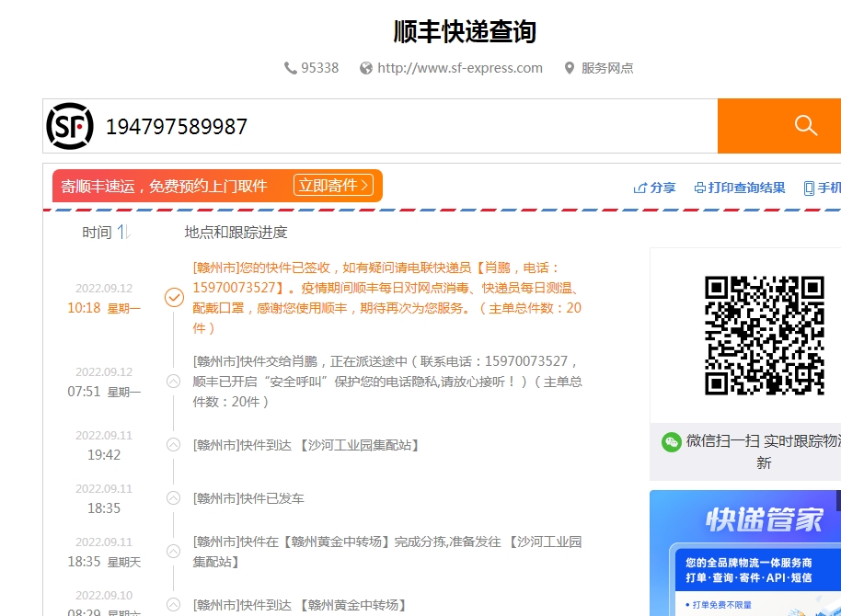
Task: Click the 95338 hotline number
Action: (319, 68)
